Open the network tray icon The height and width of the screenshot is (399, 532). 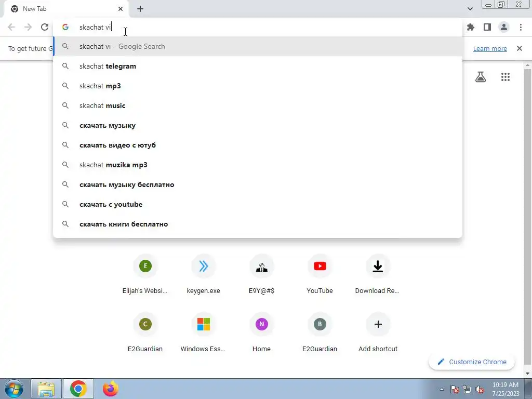[x=467, y=389]
